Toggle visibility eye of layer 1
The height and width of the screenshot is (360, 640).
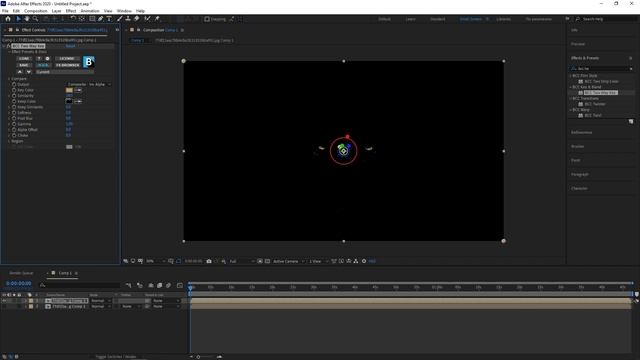(x=4, y=301)
